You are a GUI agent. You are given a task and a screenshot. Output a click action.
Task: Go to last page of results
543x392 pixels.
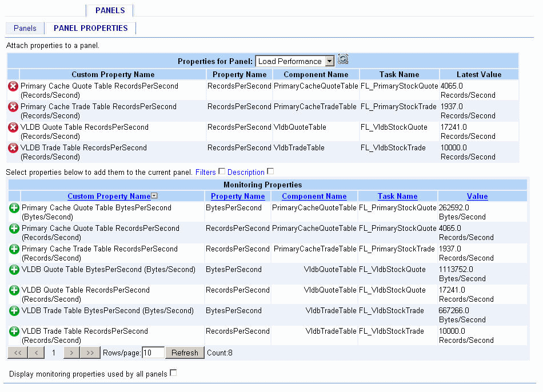coord(90,353)
